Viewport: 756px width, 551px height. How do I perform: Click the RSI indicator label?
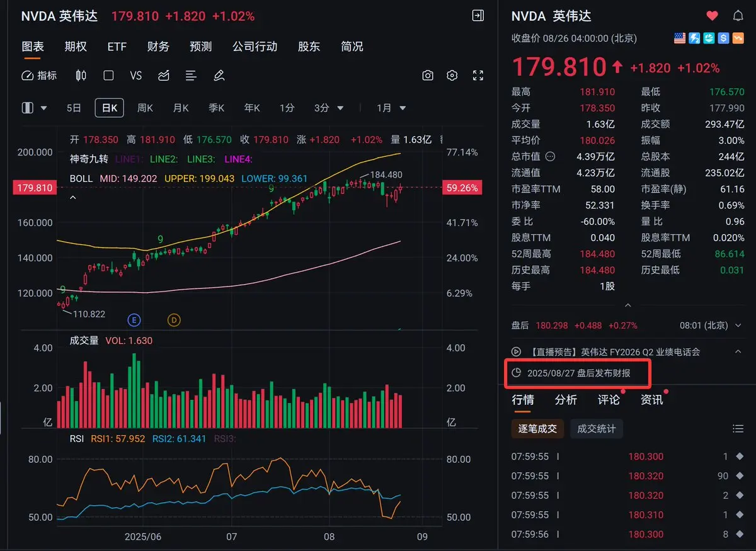(x=76, y=438)
